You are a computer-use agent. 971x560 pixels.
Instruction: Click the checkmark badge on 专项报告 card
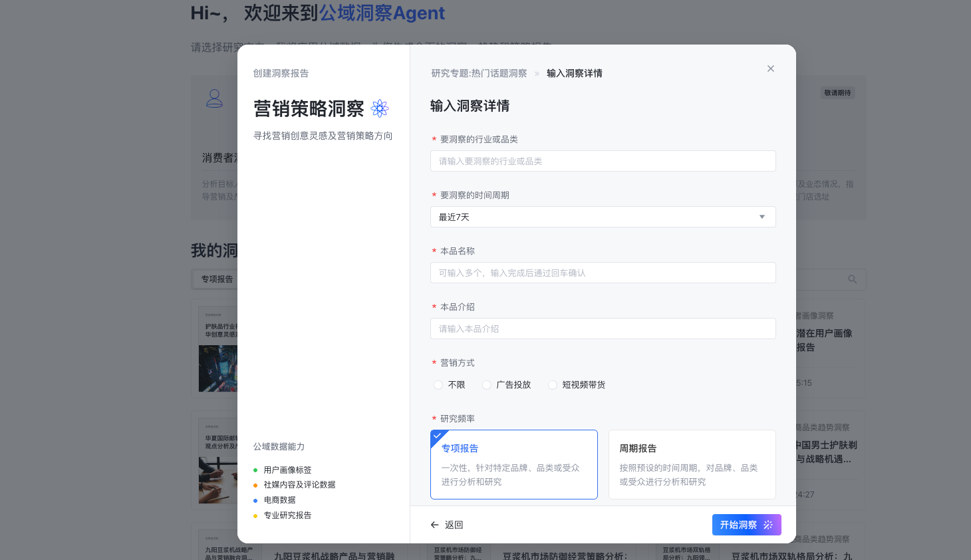coord(437,436)
